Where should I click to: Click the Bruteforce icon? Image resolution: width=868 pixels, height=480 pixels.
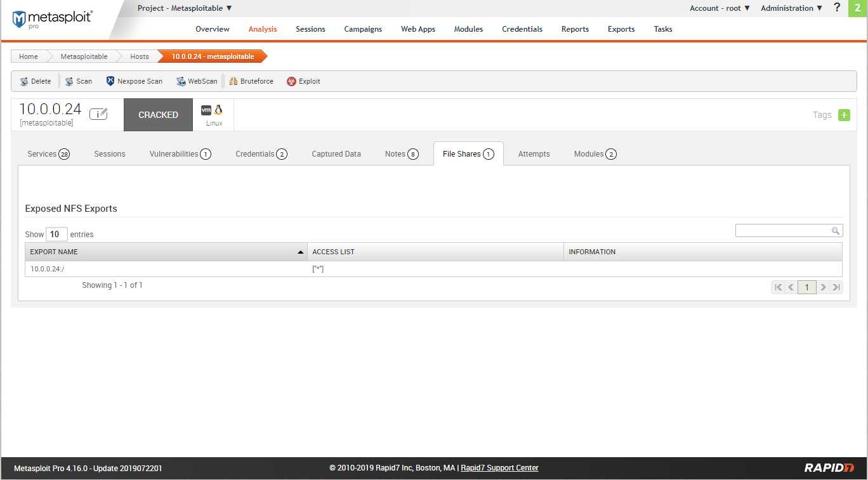(233, 81)
